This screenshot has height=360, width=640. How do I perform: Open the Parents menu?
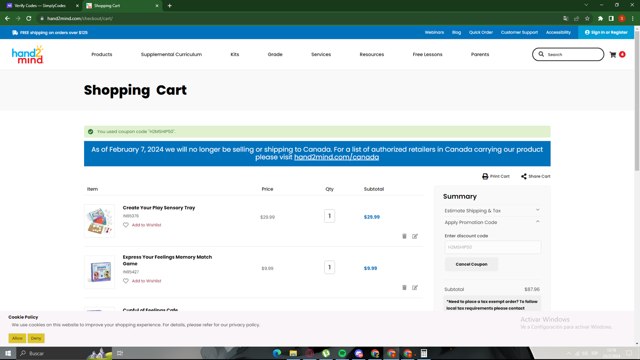pos(480,54)
